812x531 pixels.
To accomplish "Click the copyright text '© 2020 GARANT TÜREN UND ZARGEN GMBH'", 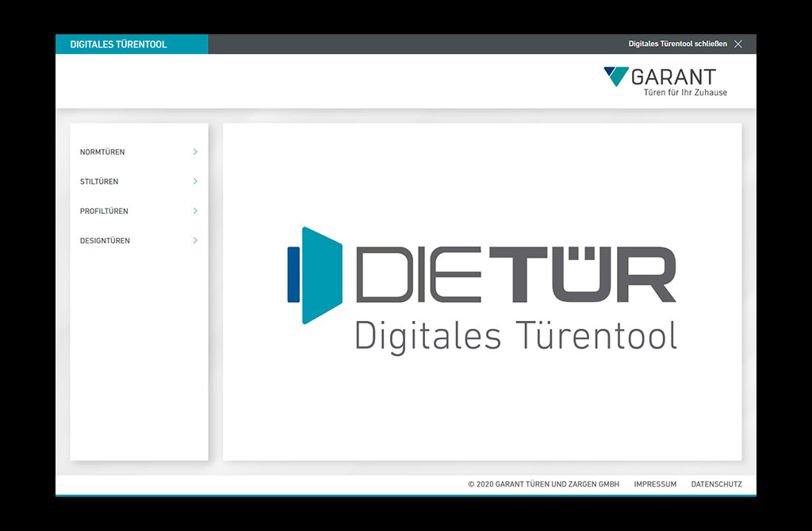I will tap(543, 484).
